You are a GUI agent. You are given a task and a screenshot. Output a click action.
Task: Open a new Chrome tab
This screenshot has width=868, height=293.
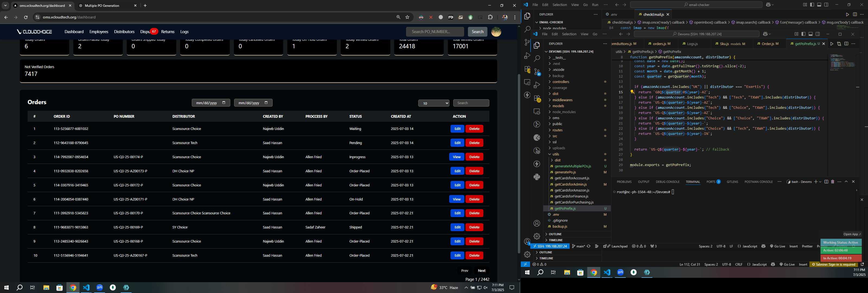point(145,5)
